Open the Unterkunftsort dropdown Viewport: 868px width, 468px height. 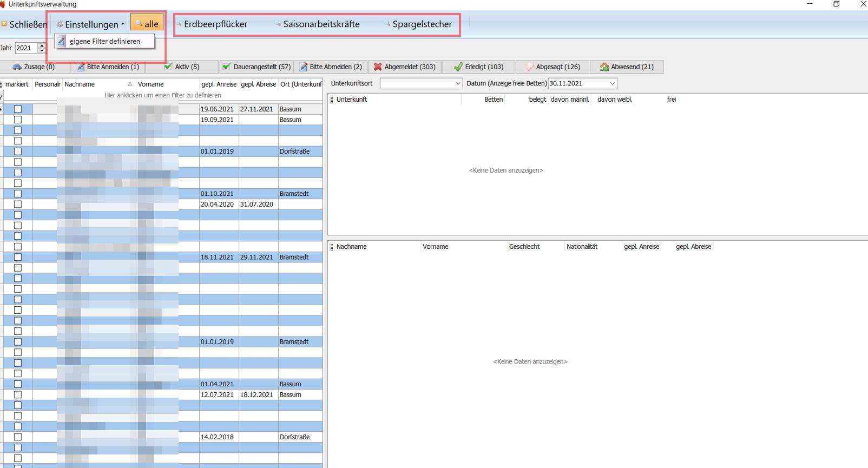pyautogui.click(x=458, y=84)
